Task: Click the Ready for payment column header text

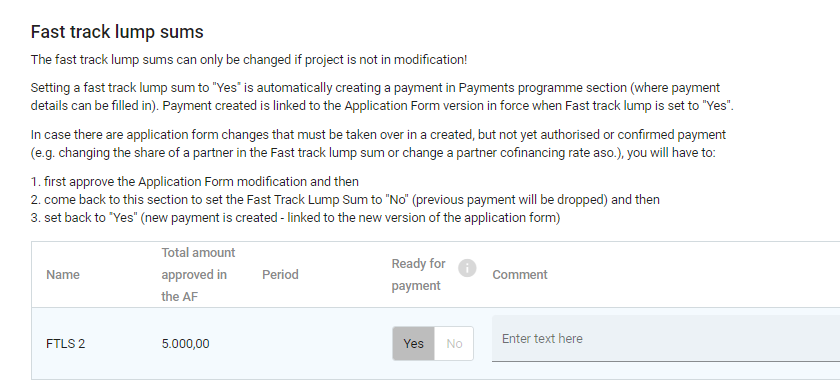Action: click(x=418, y=275)
